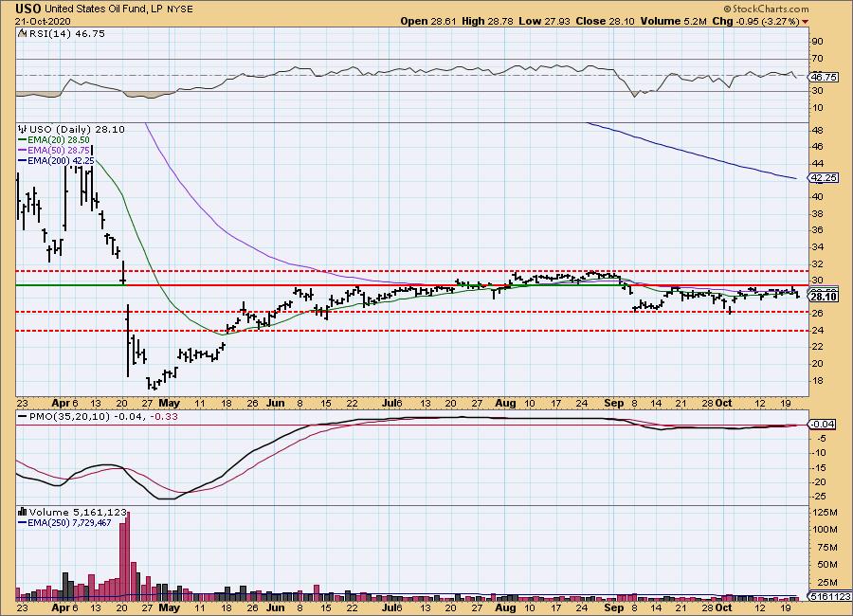The height and width of the screenshot is (616, 853).
Task: Click the Chg -0.95 (-3.27%) value
Action: (x=755, y=21)
